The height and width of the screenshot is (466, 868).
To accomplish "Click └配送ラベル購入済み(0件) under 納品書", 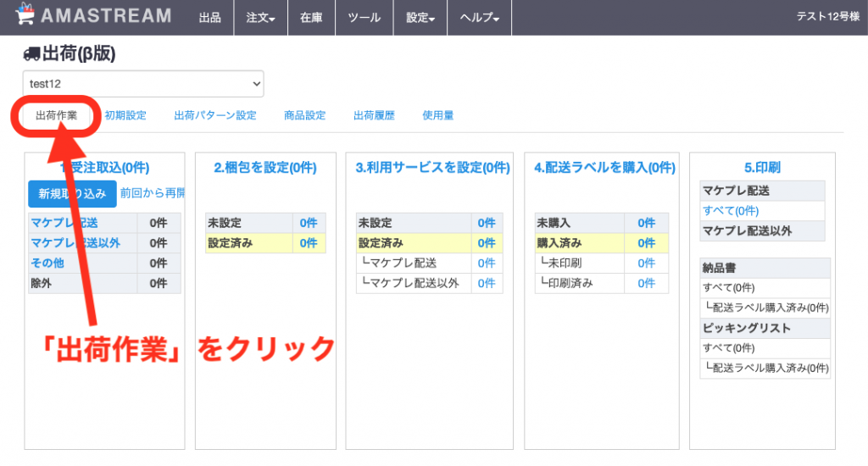I will [767, 308].
